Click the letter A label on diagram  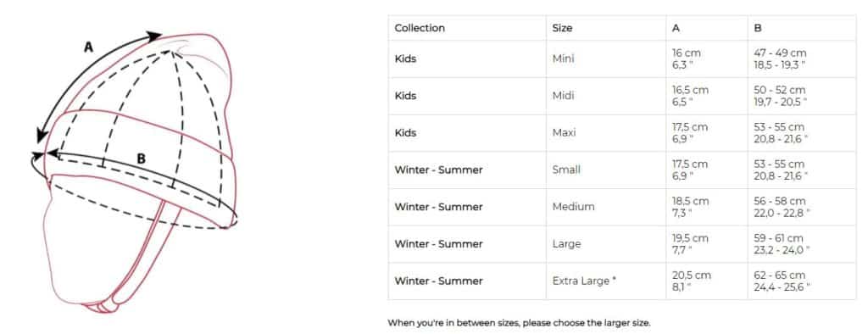pyautogui.click(x=88, y=47)
